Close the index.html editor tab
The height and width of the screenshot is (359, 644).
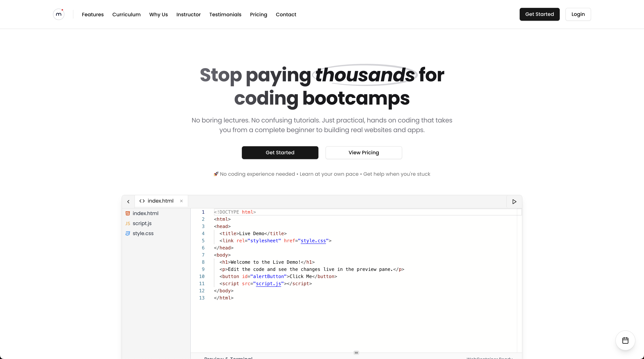pos(181,201)
